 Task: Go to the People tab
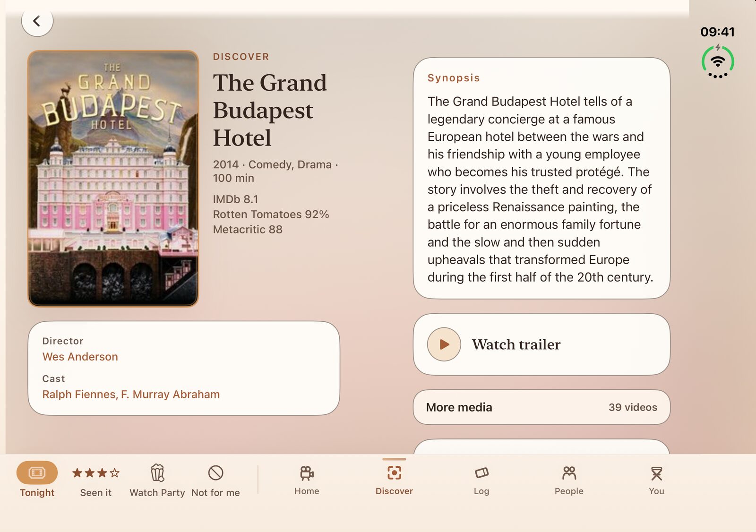click(x=569, y=480)
